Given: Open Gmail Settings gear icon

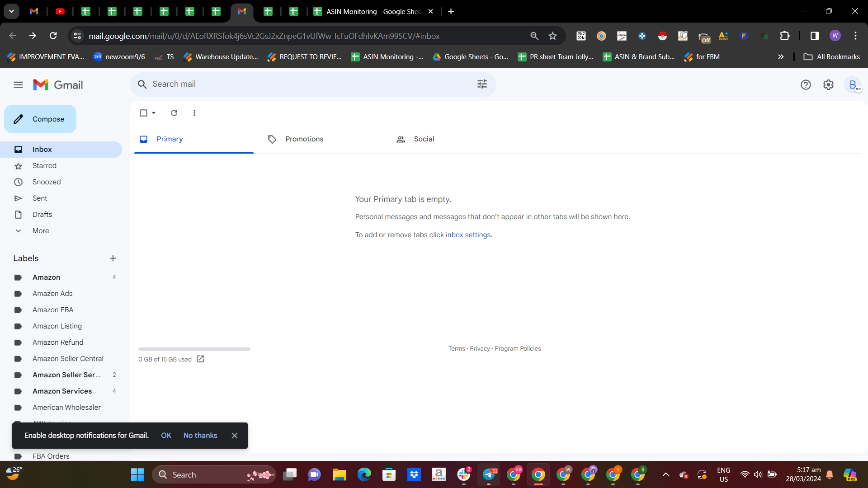Looking at the screenshot, I should (x=828, y=84).
